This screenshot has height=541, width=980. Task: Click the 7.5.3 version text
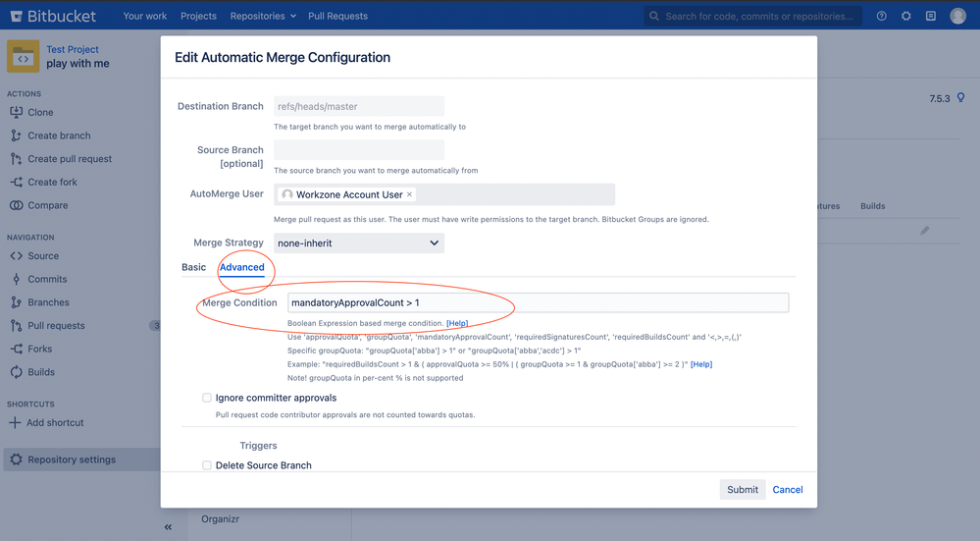940,99
